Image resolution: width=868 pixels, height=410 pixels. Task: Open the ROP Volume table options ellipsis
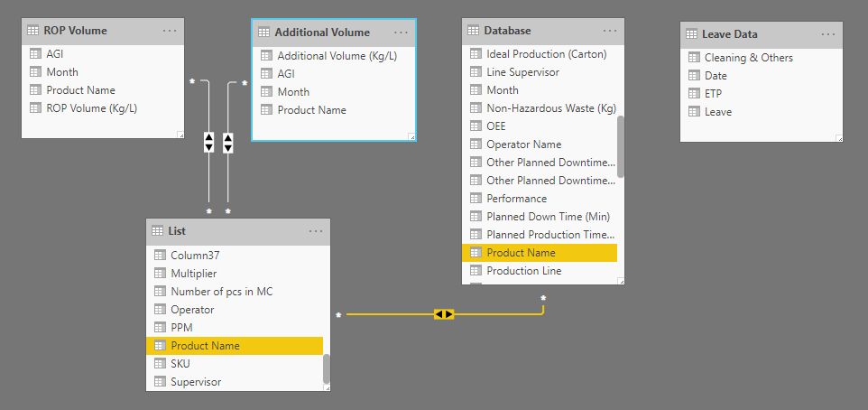click(x=170, y=31)
